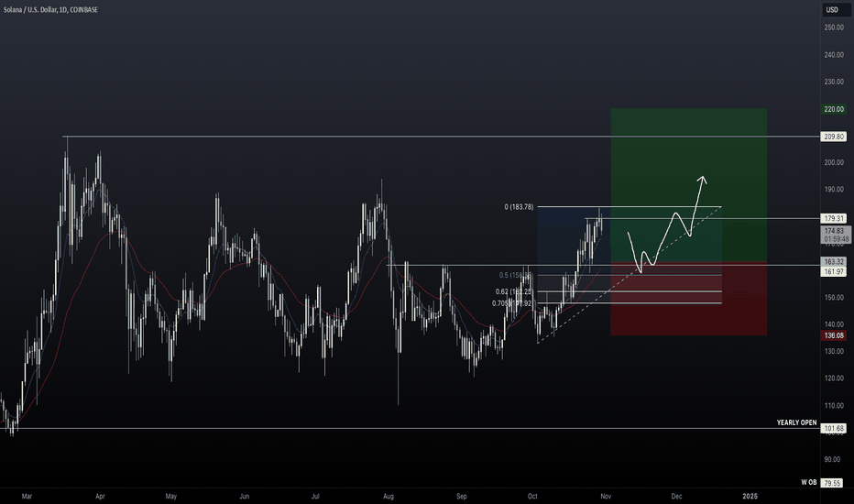Click the YEARLY OPEN text label
854x504 pixels.
click(x=797, y=422)
